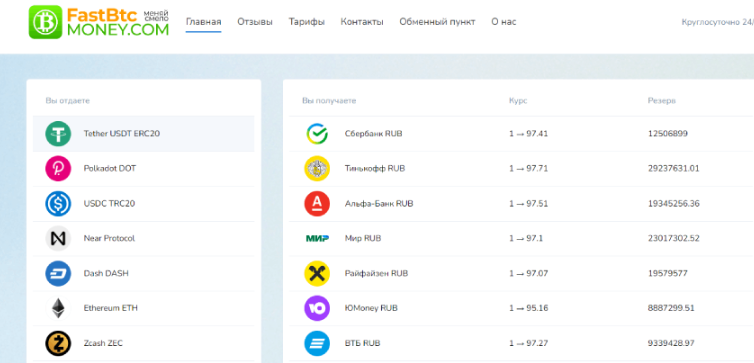Click the ЮMoney purple icon
This screenshot has width=754, height=363.
317,308
